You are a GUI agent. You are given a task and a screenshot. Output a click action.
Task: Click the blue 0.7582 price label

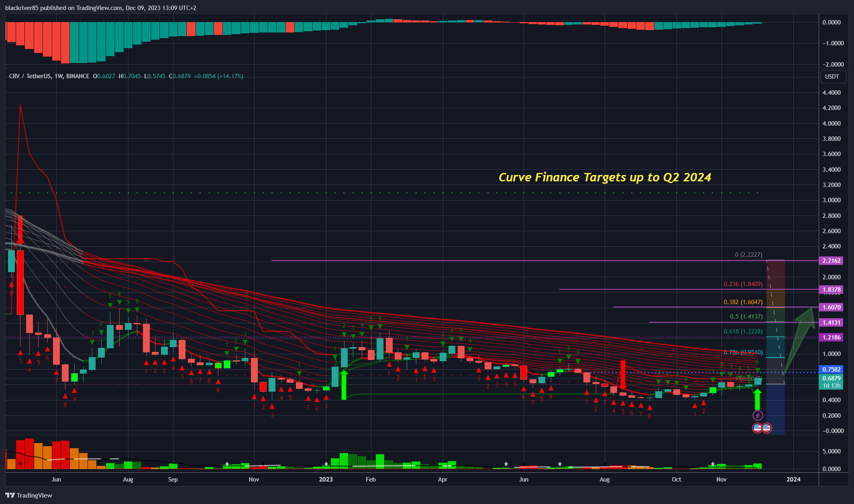[832, 370]
